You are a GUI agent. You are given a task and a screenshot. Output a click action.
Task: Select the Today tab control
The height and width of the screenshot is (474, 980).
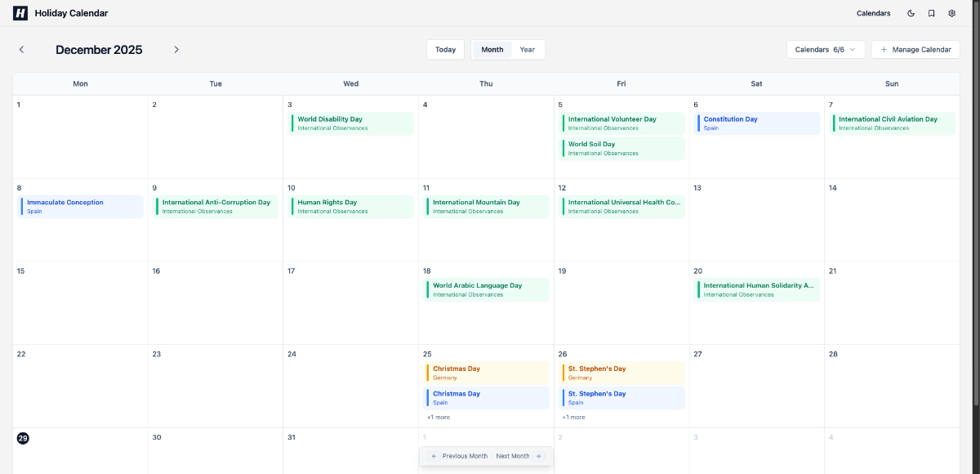tap(445, 49)
